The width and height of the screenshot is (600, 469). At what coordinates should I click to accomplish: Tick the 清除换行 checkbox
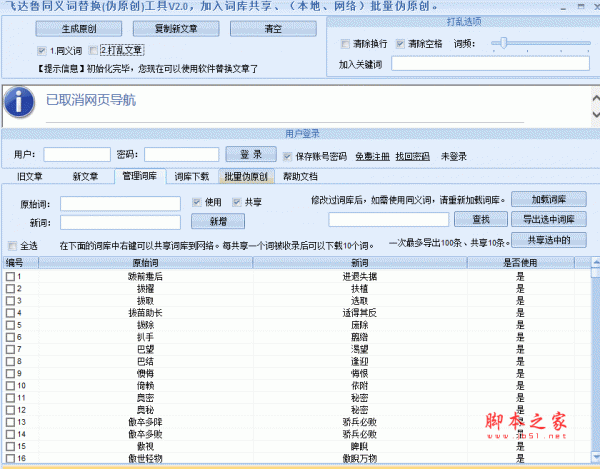pos(345,45)
